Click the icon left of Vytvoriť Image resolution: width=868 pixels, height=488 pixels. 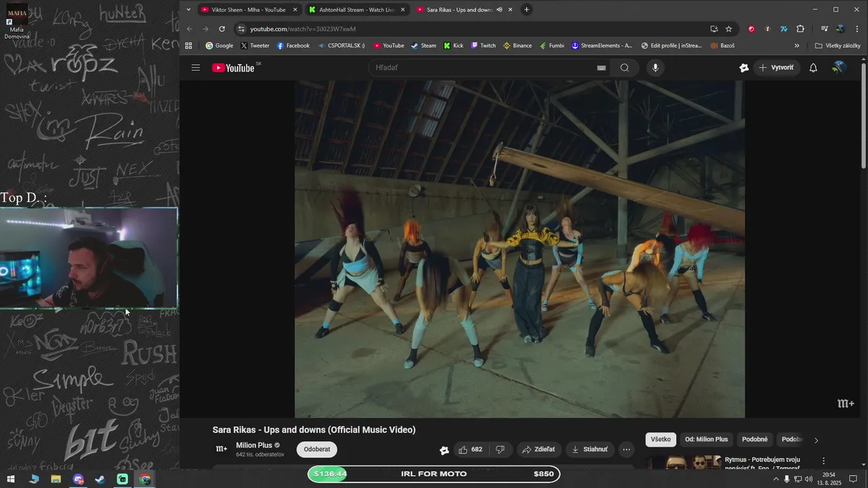pos(744,68)
